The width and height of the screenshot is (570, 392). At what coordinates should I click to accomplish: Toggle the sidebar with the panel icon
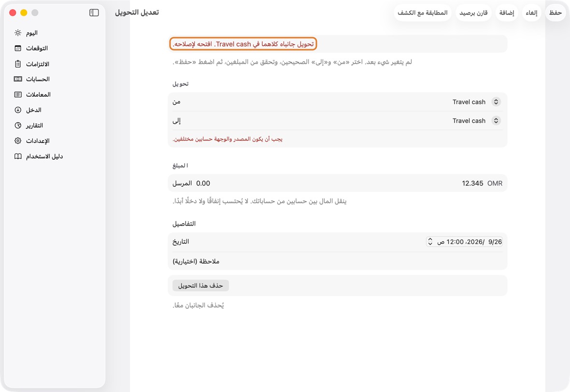pos(94,13)
